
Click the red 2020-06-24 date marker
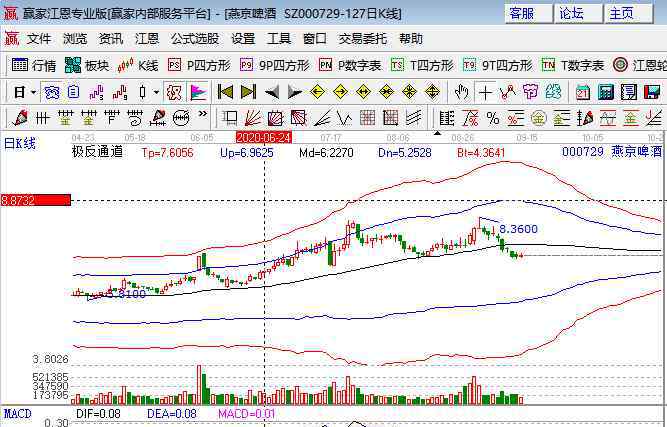(264, 137)
